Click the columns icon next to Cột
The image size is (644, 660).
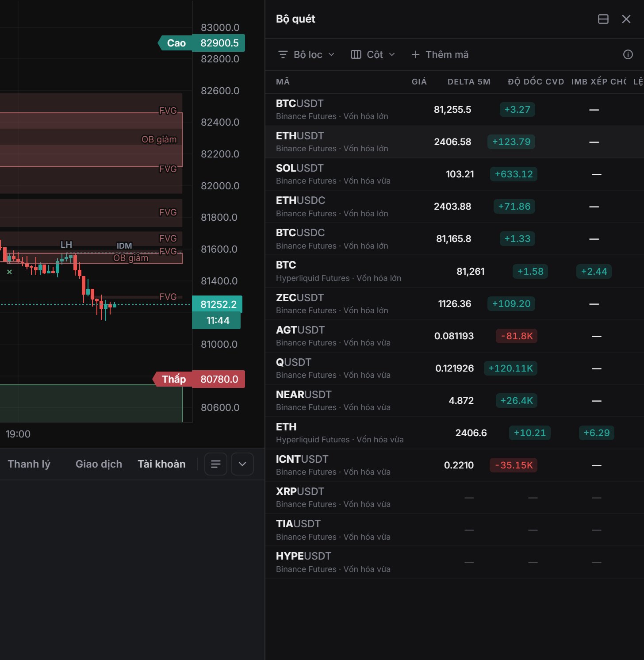coord(356,54)
